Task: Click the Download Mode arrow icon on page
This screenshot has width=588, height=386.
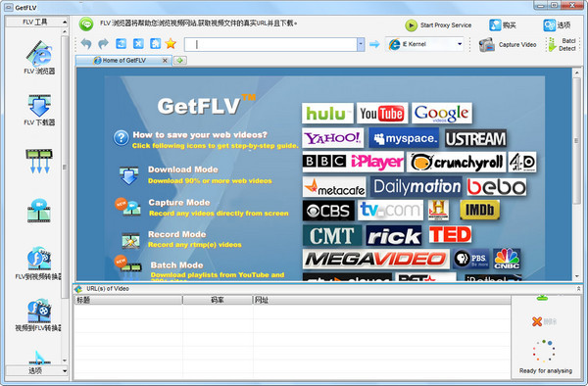Action: (128, 175)
